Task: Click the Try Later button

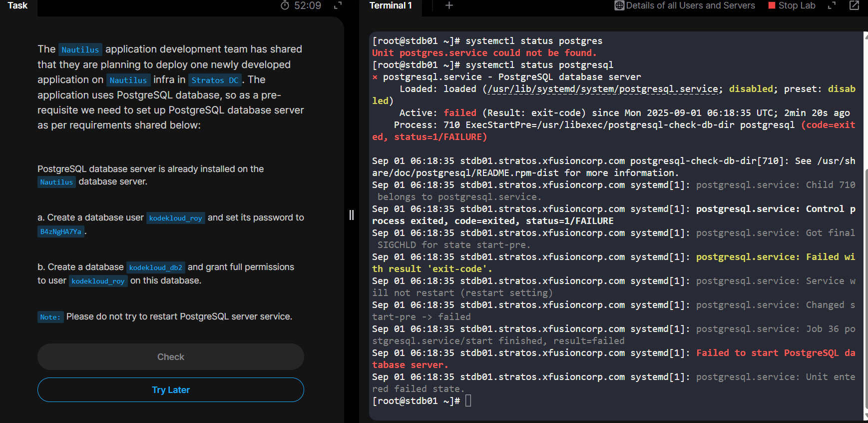Action: pos(171,390)
